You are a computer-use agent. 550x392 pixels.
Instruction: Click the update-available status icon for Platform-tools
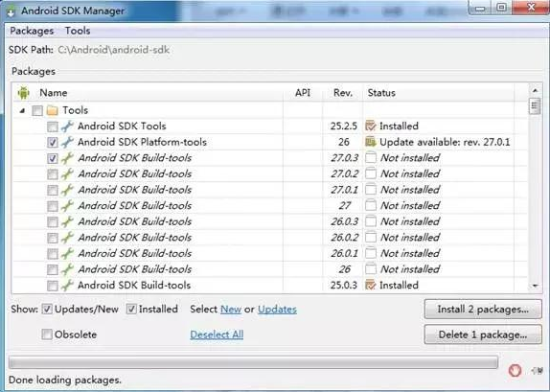(371, 142)
